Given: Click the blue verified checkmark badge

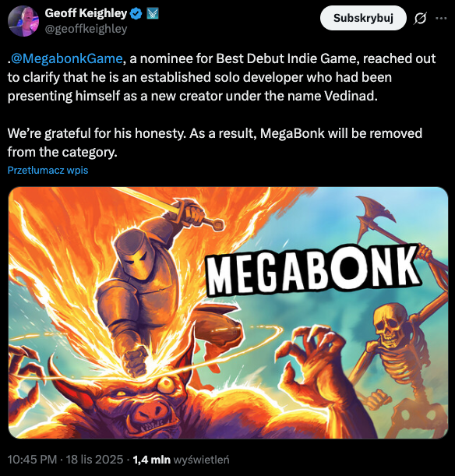Looking at the screenshot, I should click(136, 14).
